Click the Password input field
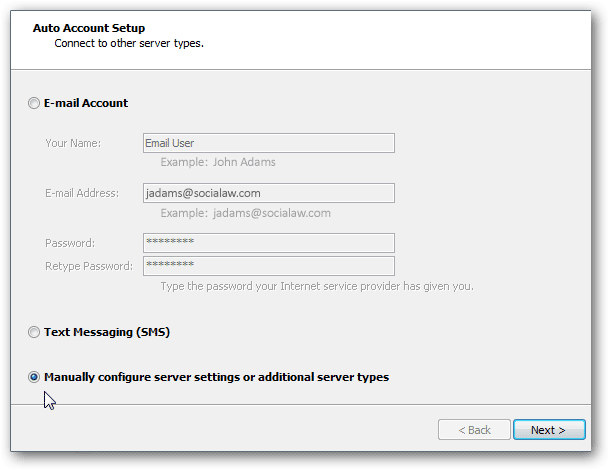Viewport: 609px width, 470px height. click(269, 243)
